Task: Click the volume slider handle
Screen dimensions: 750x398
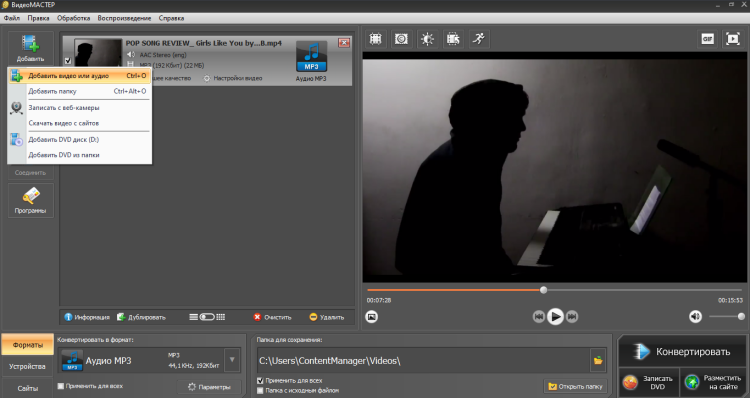Action: pyautogui.click(x=741, y=316)
